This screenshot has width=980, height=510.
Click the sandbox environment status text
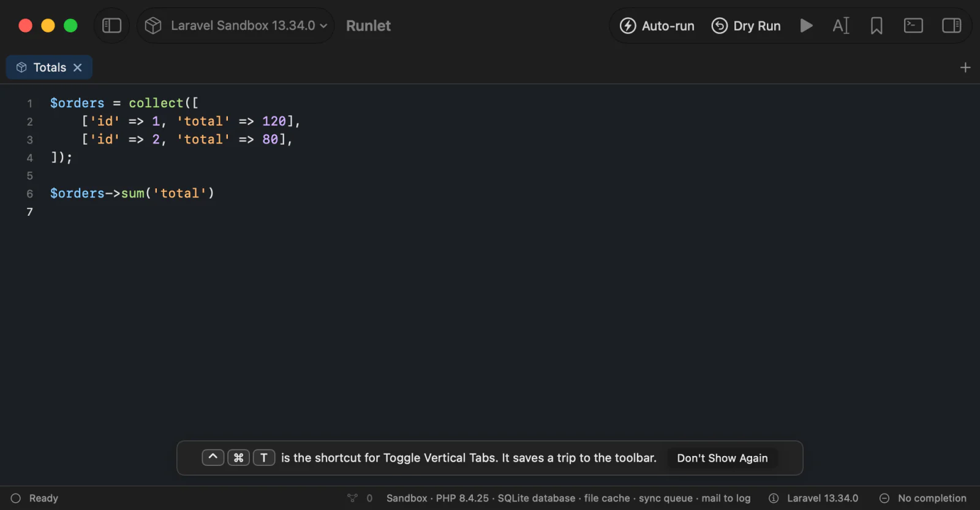pos(568,498)
